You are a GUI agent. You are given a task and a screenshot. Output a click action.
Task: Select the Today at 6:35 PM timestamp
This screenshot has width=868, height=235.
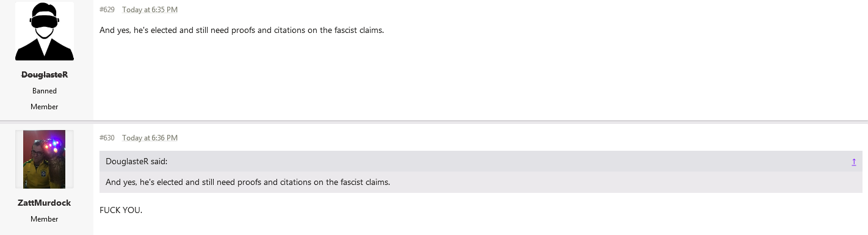coord(150,10)
